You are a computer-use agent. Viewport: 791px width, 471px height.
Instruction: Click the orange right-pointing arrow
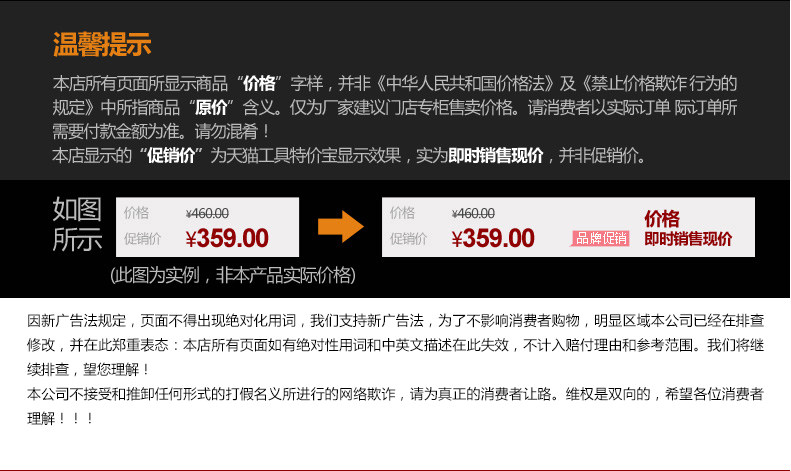point(341,226)
